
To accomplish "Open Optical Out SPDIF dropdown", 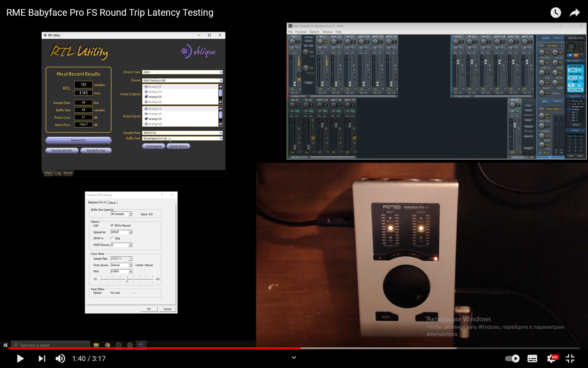I will coord(121,232).
